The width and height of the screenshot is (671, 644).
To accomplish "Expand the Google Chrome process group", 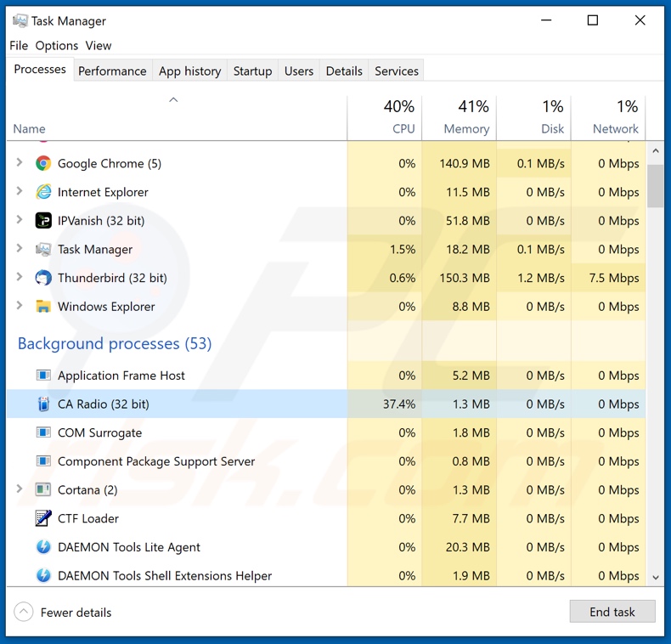I will (x=20, y=162).
